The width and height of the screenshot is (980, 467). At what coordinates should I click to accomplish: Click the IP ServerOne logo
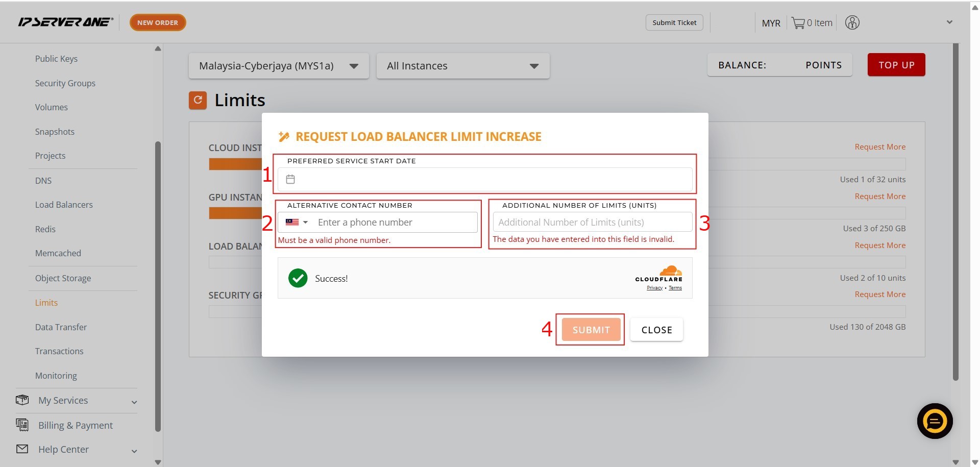pyautogui.click(x=65, y=22)
